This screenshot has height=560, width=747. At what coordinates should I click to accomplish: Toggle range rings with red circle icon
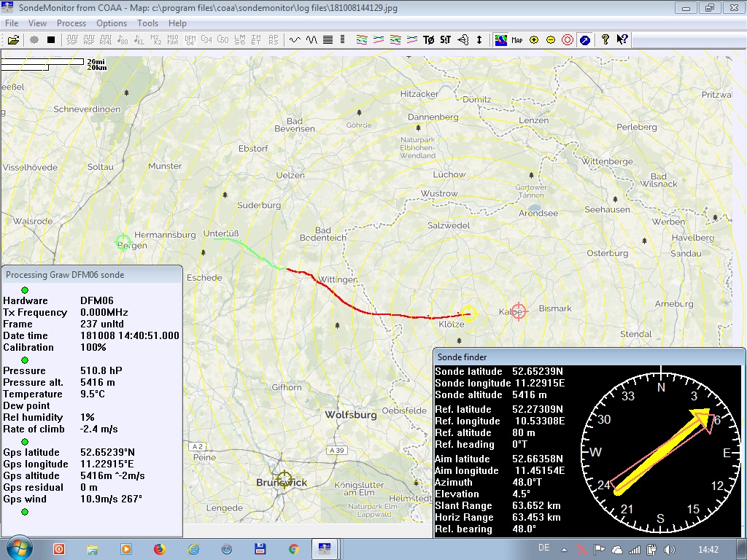click(568, 40)
